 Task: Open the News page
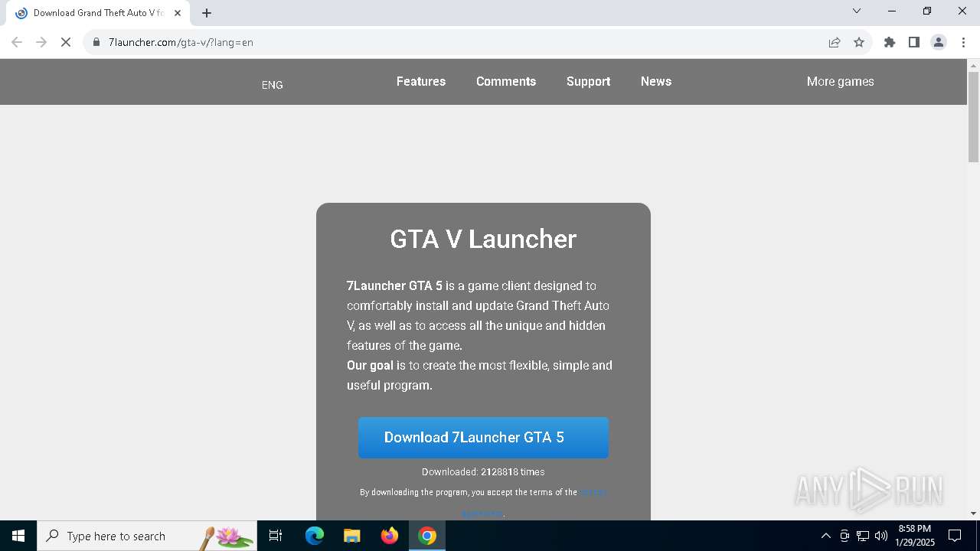pos(656,81)
